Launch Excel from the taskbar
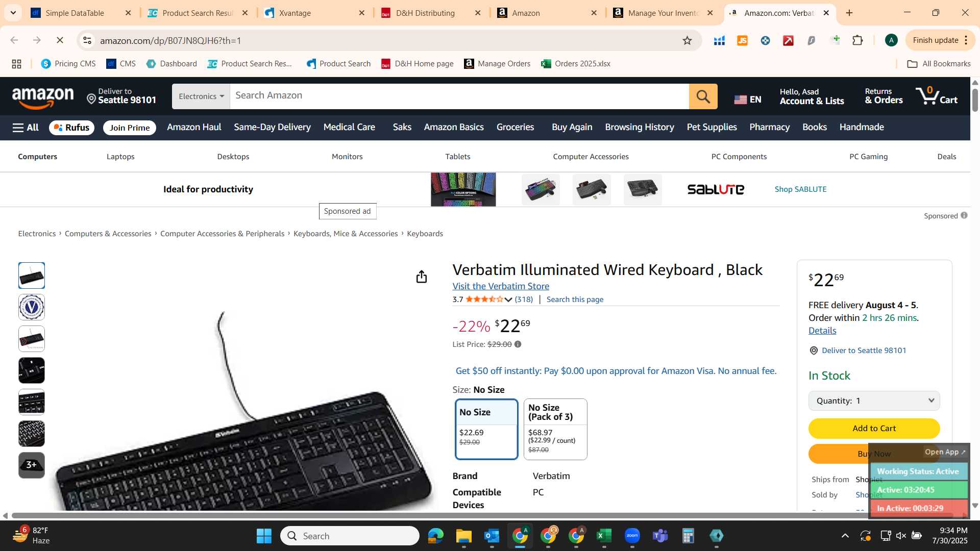Screen dimensions: 980x551 click(x=604, y=536)
